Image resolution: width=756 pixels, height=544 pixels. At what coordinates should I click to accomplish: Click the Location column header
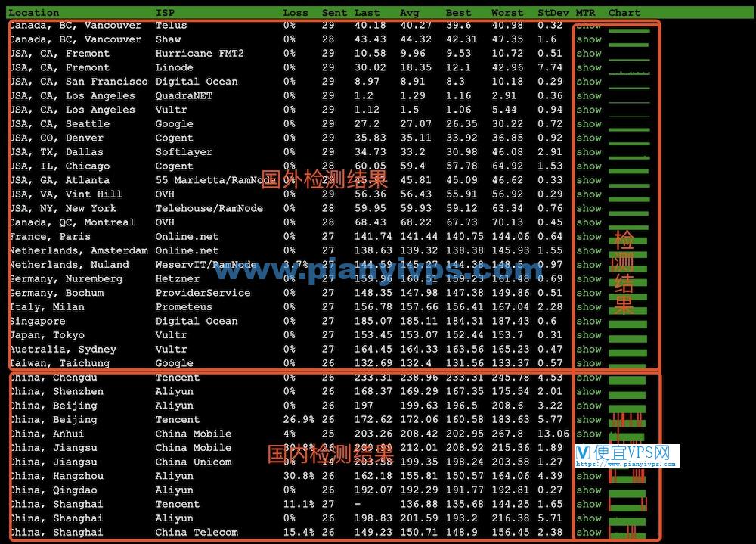34,13
